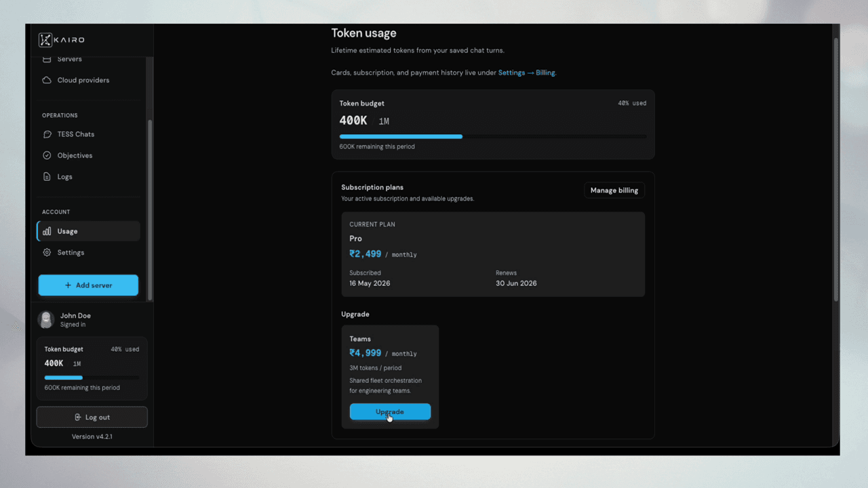Click the Log out button

coord(92,418)
